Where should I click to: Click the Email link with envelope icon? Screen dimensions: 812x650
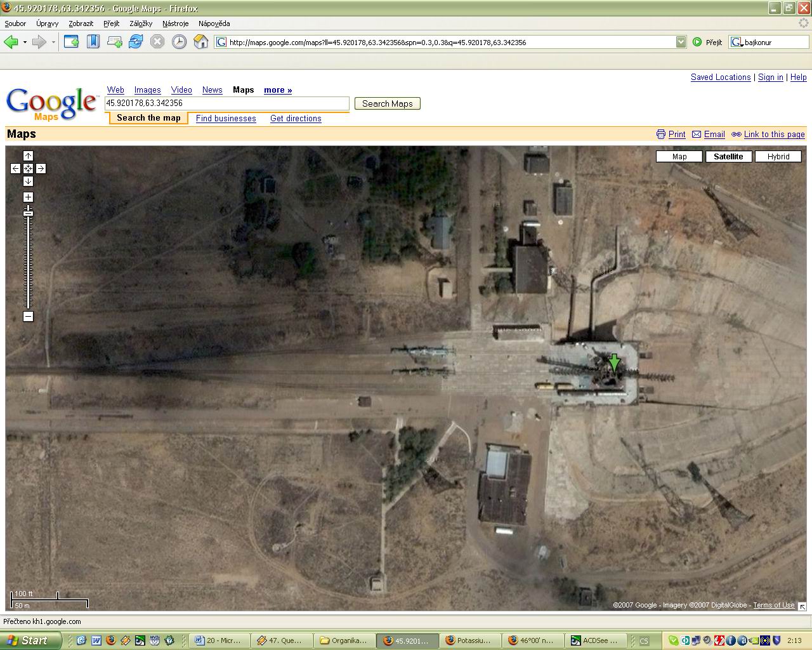708,135
